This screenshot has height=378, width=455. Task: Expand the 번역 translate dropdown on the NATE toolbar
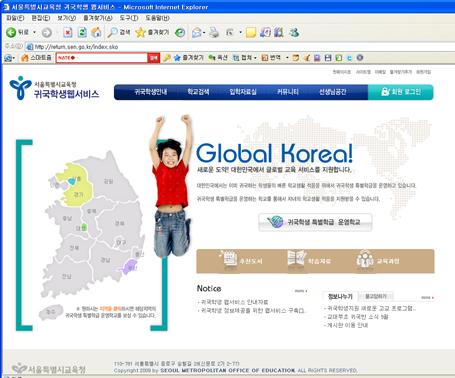[x=287, y=58]
